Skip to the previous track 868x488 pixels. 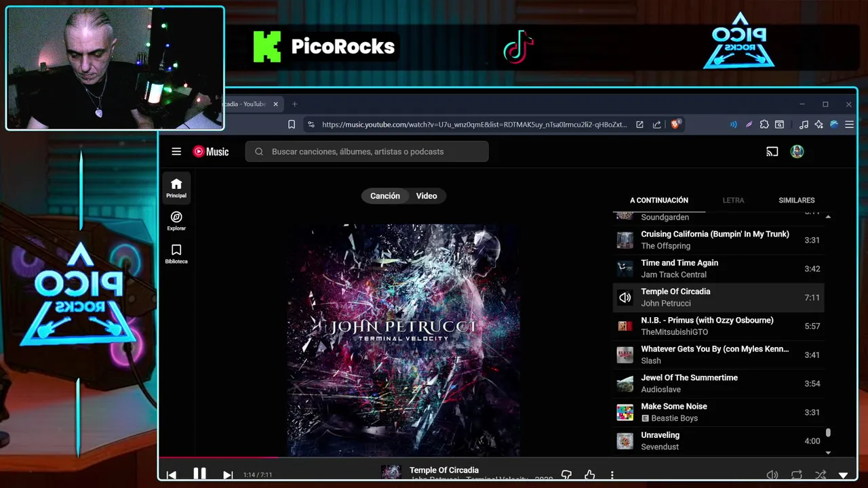(172, 475)
